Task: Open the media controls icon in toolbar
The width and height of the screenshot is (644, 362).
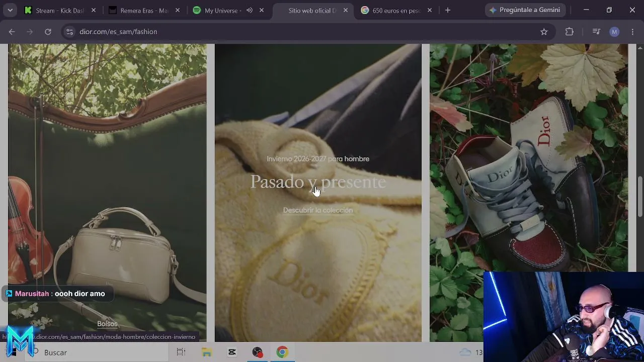Action: click(x=596, y=32)
